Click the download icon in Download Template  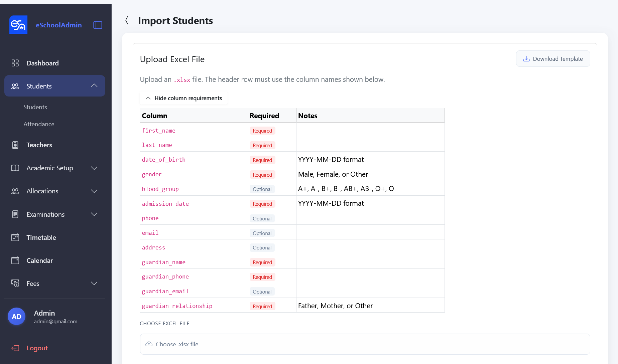(x=526, y=59)
